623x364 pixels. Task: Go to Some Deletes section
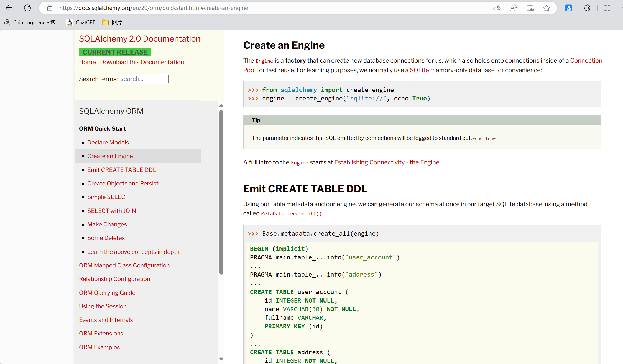point(106,238)
